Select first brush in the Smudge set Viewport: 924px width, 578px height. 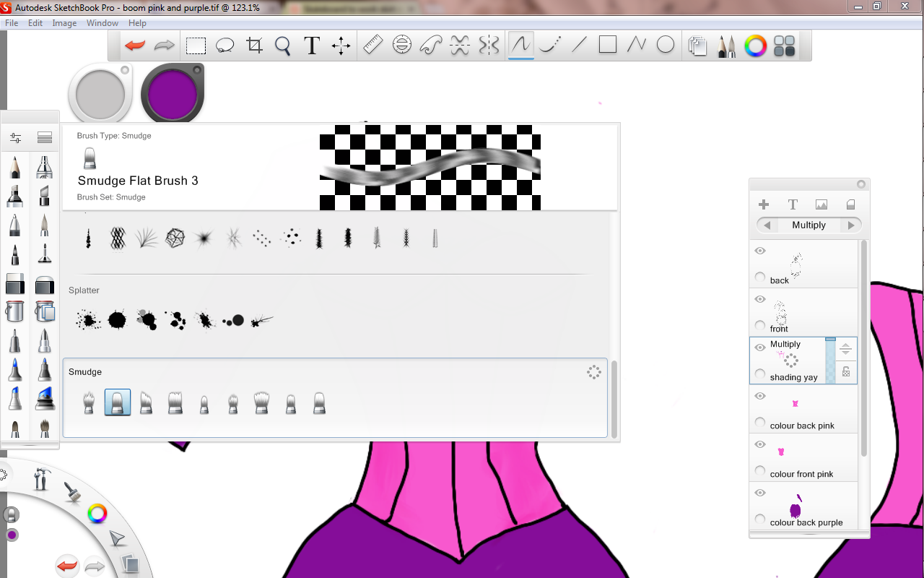tap(89, 402)
